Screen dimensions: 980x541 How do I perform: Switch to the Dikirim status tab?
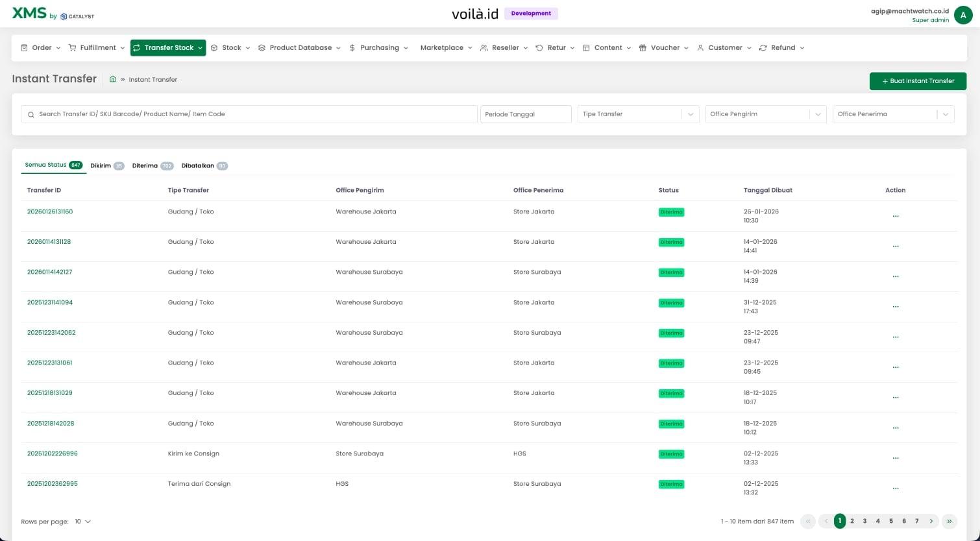[x=107, y=166]
